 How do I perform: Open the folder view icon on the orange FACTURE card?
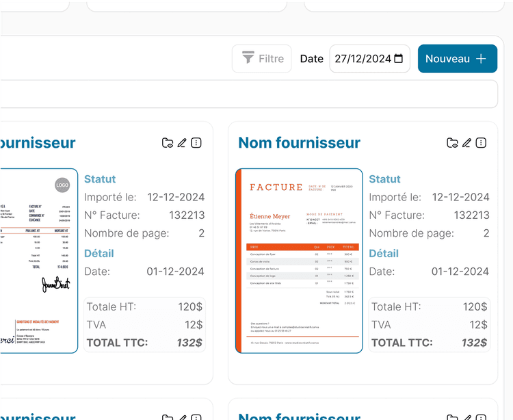pos(453,143)
